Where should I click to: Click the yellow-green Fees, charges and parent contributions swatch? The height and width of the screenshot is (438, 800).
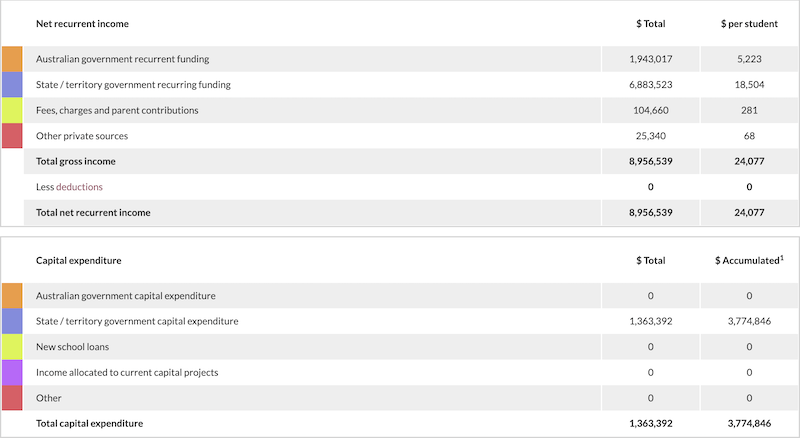point(12,110)
